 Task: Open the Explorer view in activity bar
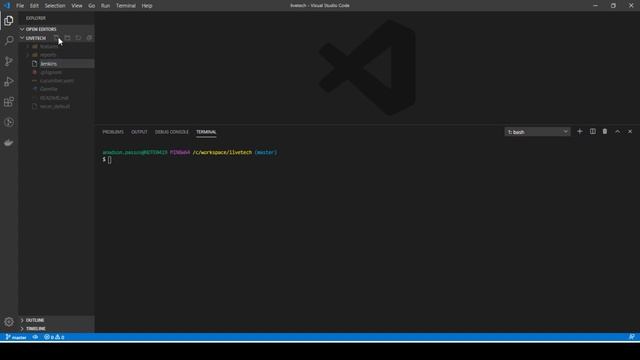tap(9, 20)
